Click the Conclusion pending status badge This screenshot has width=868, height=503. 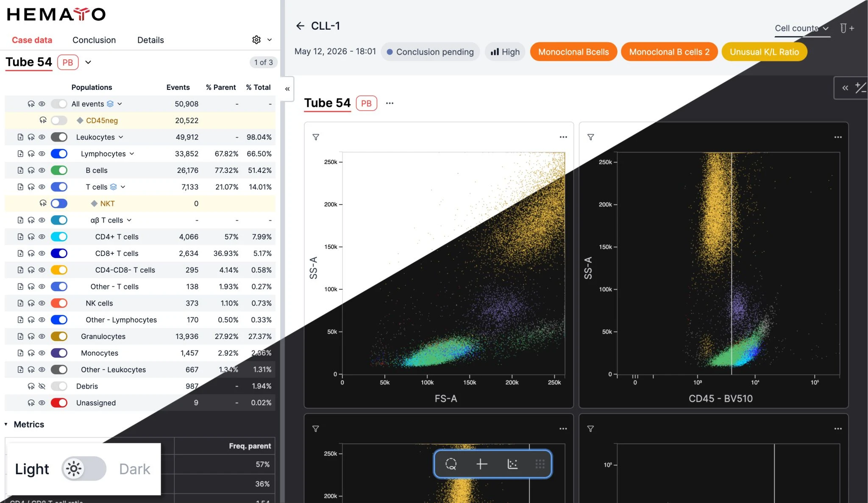tap(430, 52)
